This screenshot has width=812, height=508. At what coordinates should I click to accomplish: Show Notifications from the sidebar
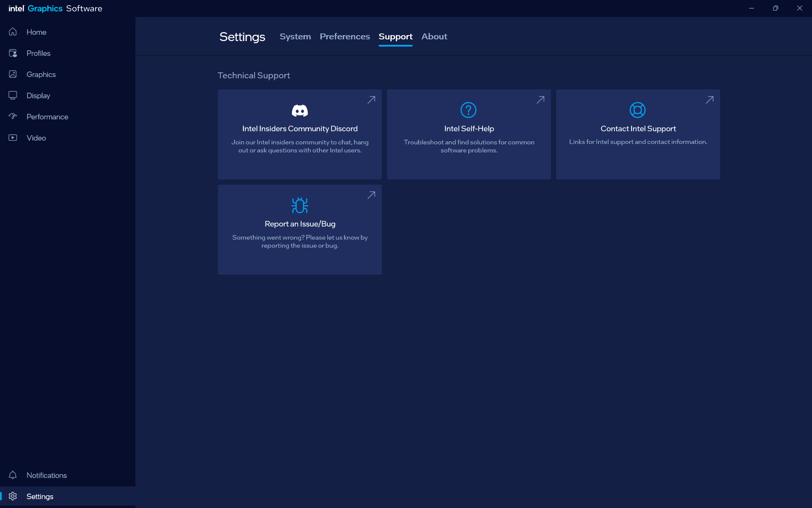click(68, 475)
